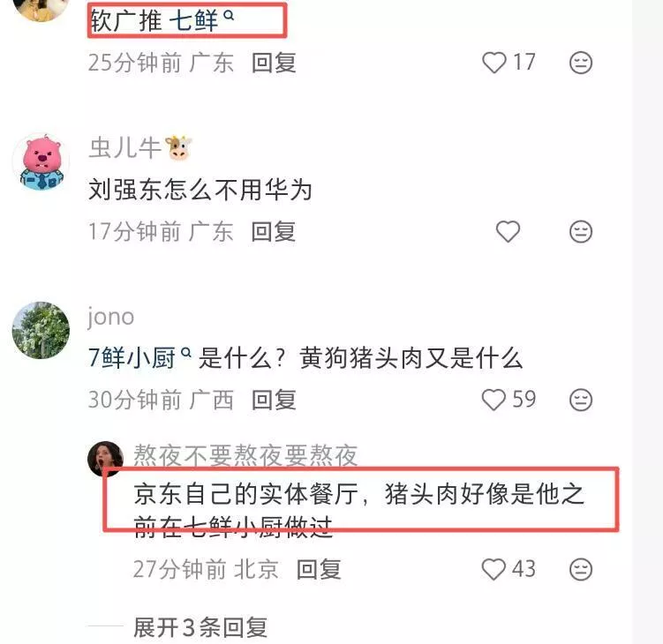Viewport: 663px width, 644px height.
Task: Expand the 展开3条回复 thread
Action: pyautogui.click(x=200, y=627)
